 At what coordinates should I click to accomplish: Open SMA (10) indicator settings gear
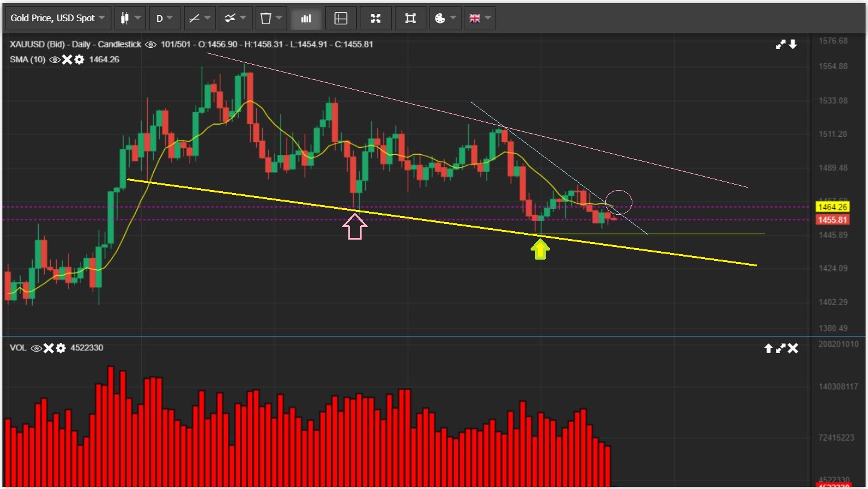[x=79, y=59]
